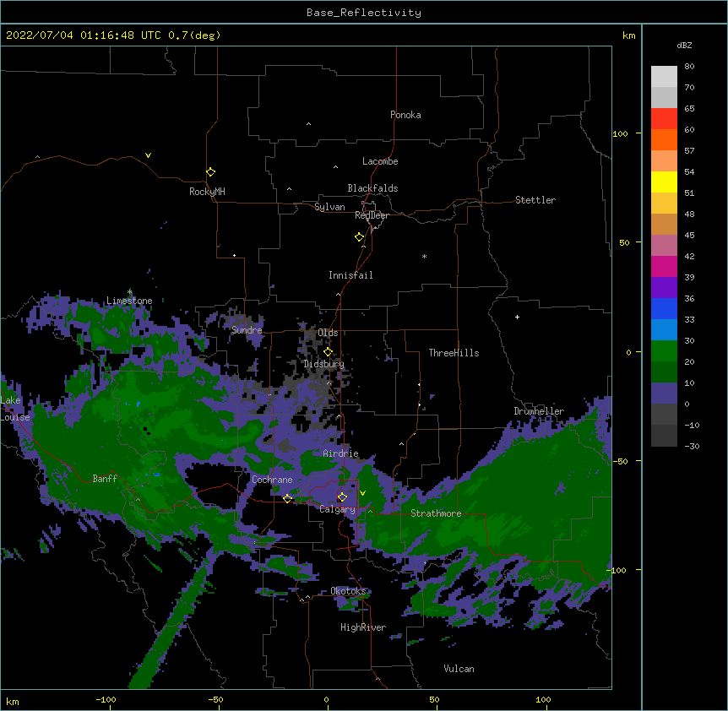This screenshot has width=728, height=711.
Task: Click the Innisfail city label
Action: (350, 275)
